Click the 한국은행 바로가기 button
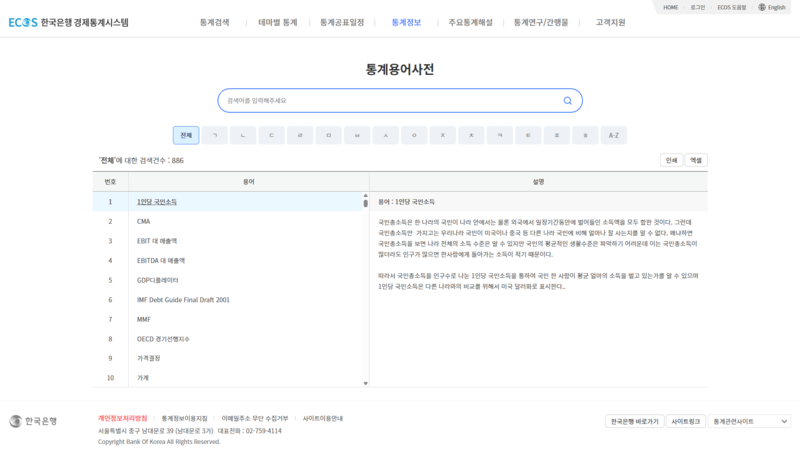 tap(635, 422)
